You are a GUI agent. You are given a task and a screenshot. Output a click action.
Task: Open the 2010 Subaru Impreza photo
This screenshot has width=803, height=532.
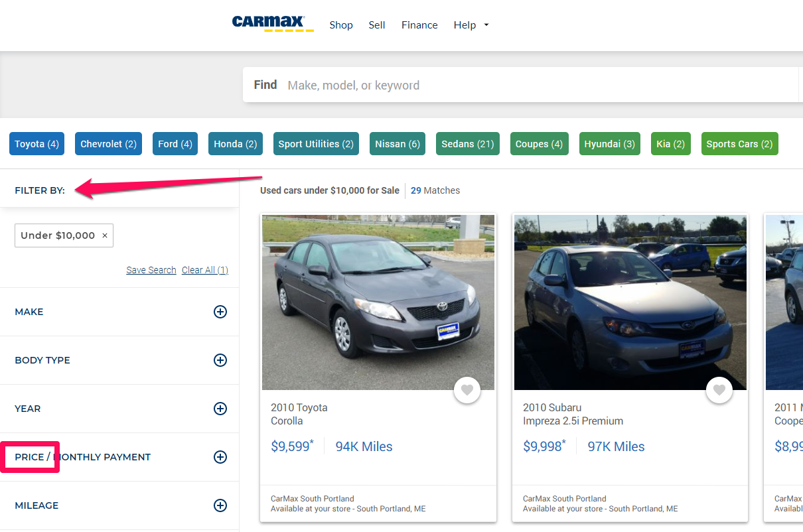(630, 302)
